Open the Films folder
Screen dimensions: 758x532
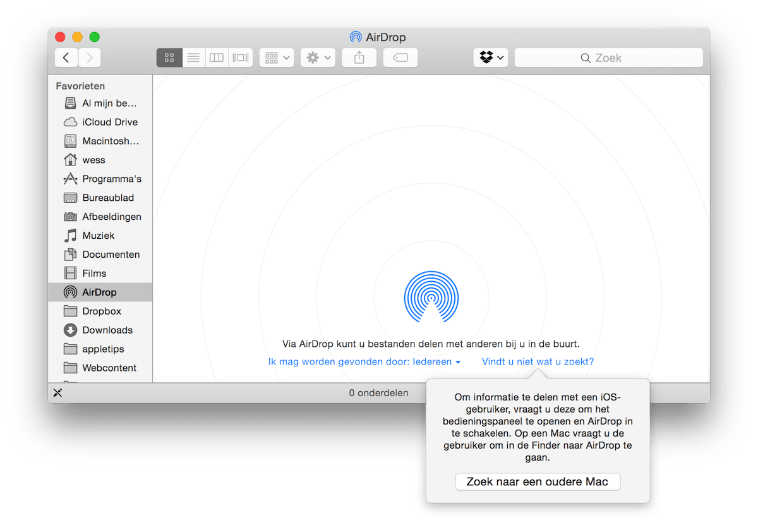(100, 274)
